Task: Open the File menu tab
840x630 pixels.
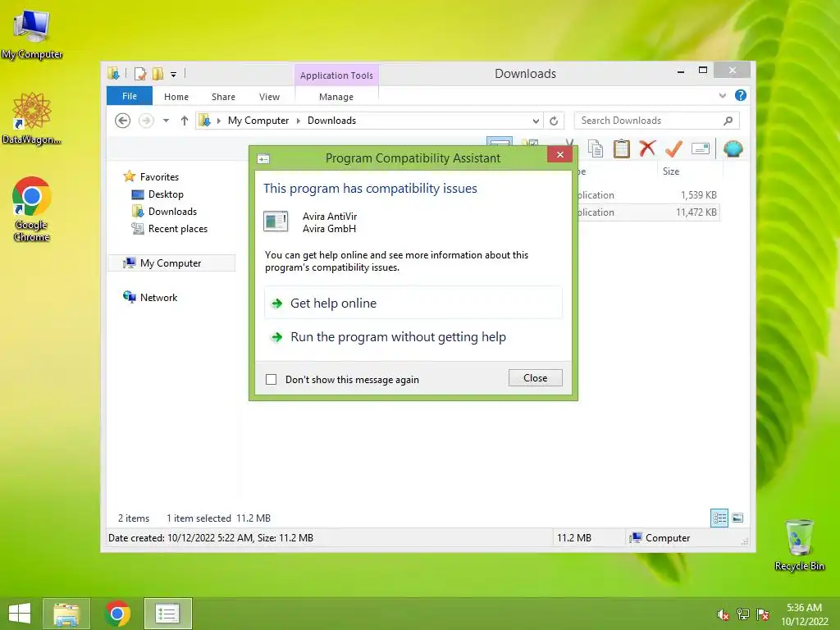Action: point(130,96)
